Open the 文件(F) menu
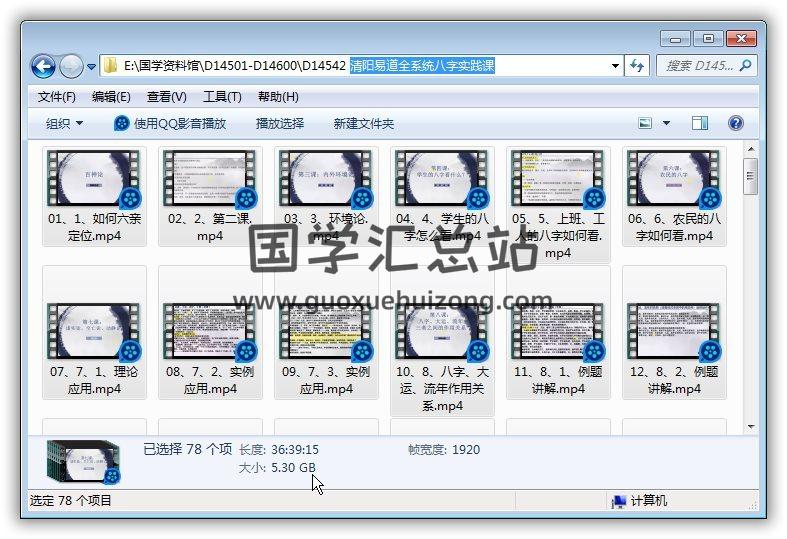 tap(57, 97)
